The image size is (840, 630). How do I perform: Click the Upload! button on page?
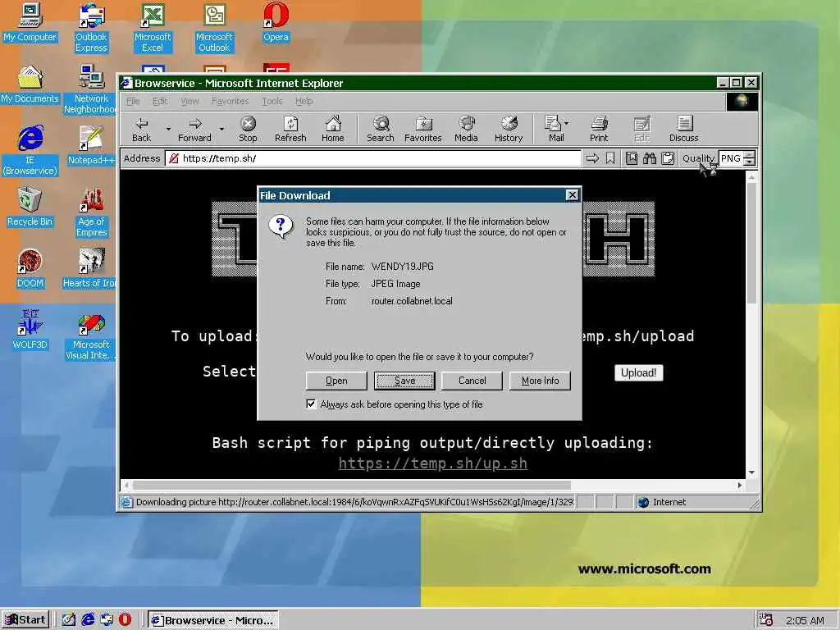tap(638, 373)
